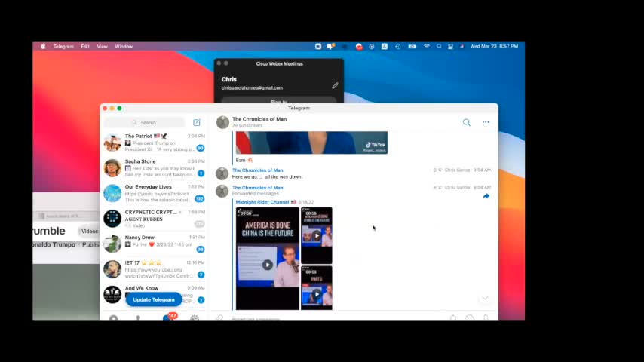Open the Wi-Fi status menu

(427, 47)
